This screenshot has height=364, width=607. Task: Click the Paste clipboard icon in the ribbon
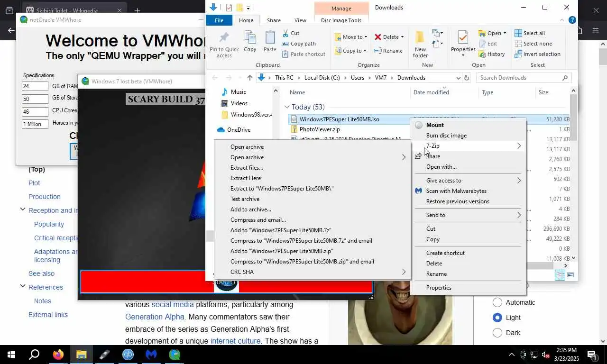coord(270,37)
